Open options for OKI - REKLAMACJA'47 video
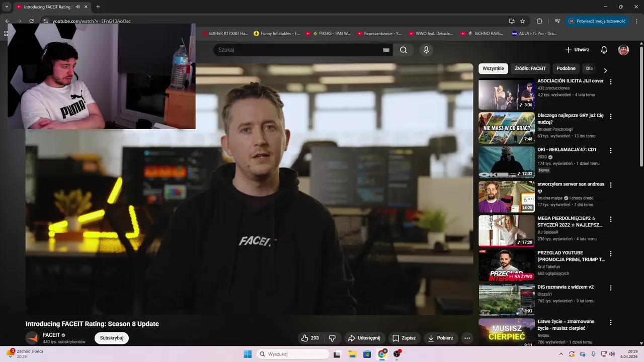This screenshot has height=362, width=644. point(611,150)
